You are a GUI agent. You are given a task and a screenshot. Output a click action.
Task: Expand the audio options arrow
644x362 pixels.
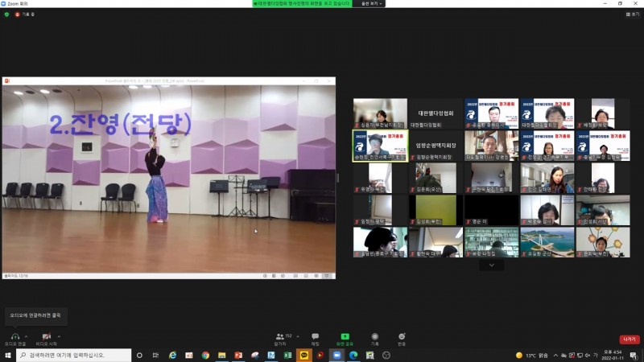(x=27, y=334)
